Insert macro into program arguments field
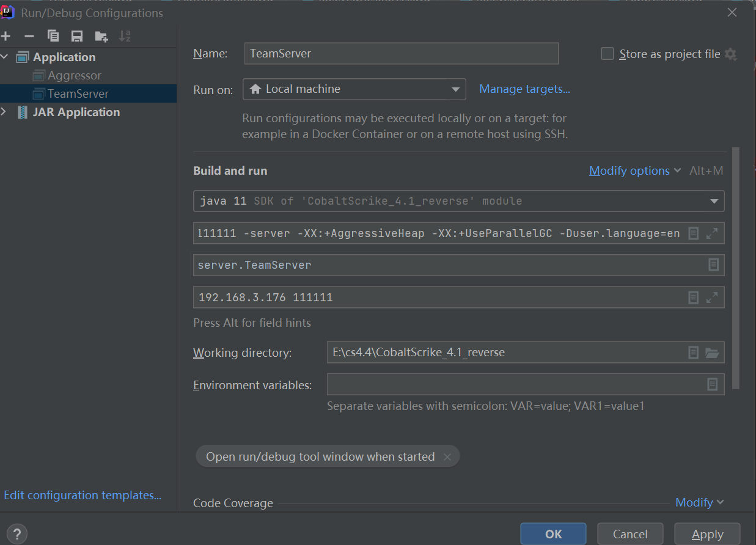Screen dimensions: 756x545 693,298
